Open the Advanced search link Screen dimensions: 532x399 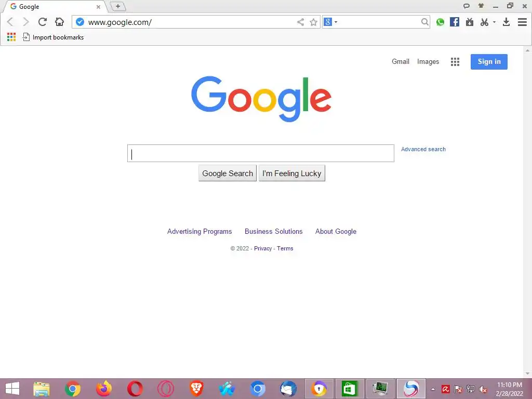(x=423, y=149)
